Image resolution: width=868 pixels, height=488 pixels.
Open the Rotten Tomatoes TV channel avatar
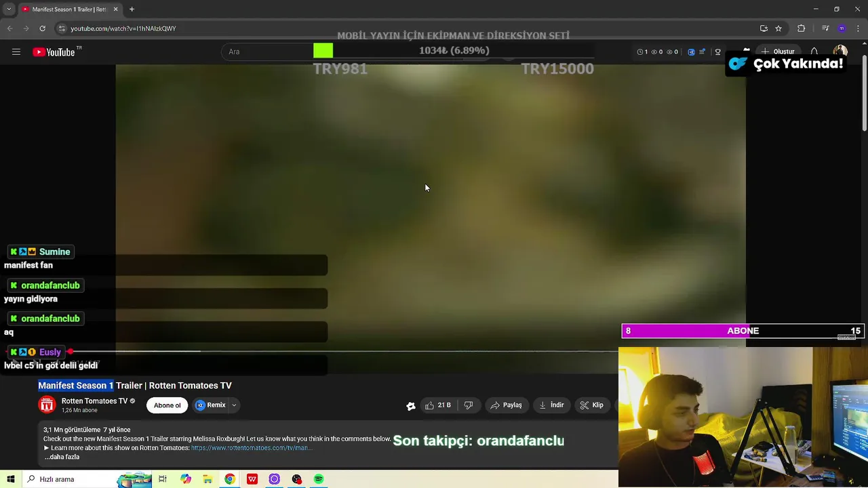click(47, 405)
